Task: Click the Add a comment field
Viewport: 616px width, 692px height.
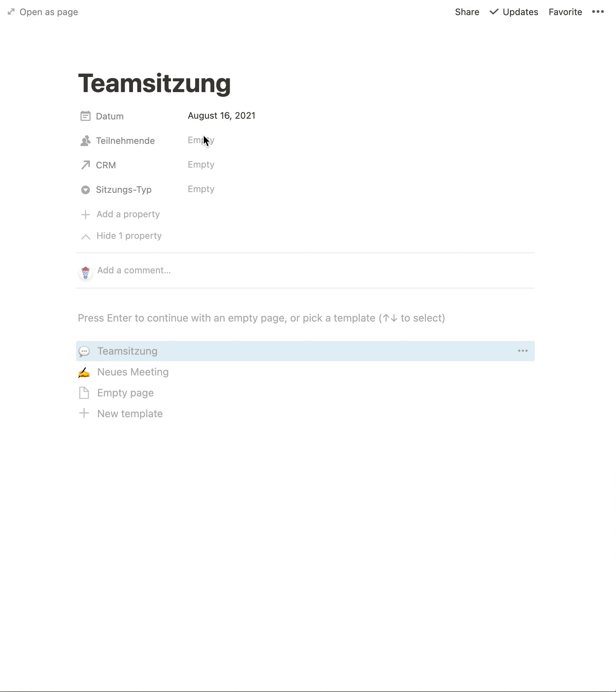Action: (x=134, y=270)
